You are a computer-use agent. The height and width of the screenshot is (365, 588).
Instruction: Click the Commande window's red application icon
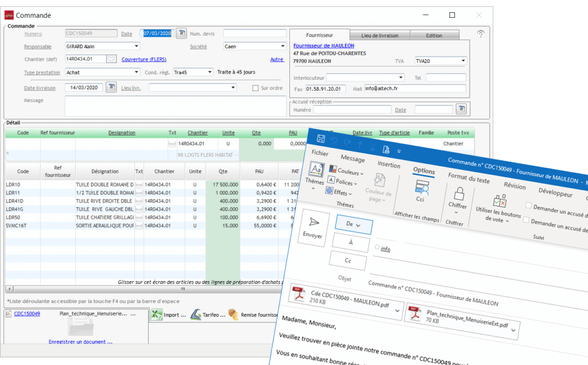tap(9, 15)
